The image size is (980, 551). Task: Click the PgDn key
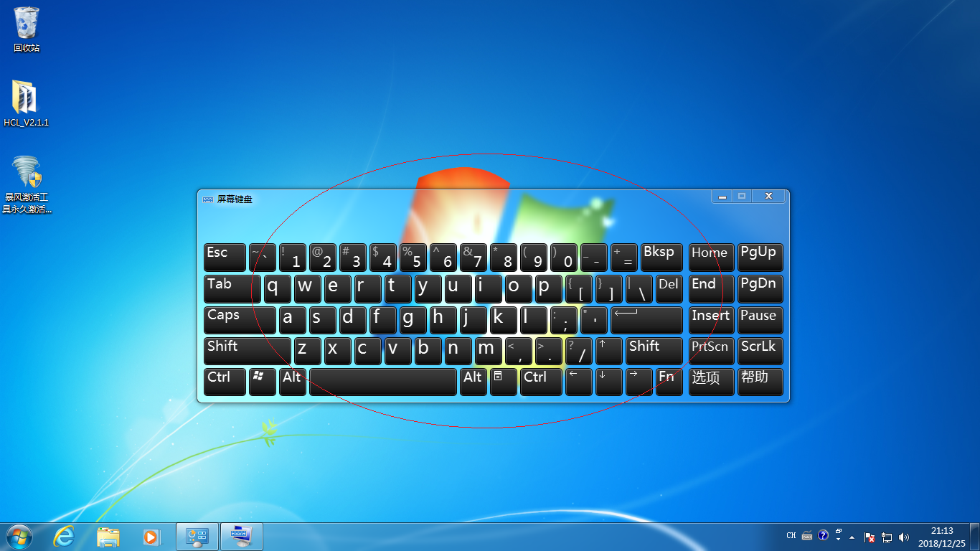pyautogui.click(x=760, y=289)
